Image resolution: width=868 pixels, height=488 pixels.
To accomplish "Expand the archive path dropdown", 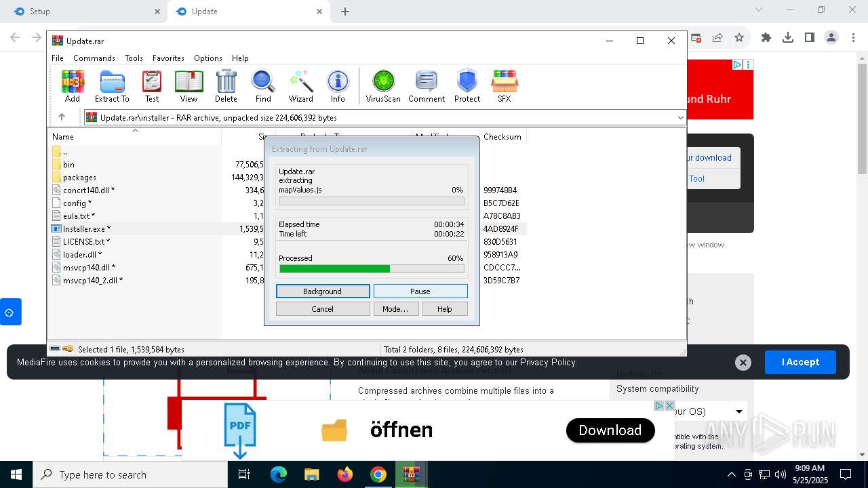I will tap(680, 117).
